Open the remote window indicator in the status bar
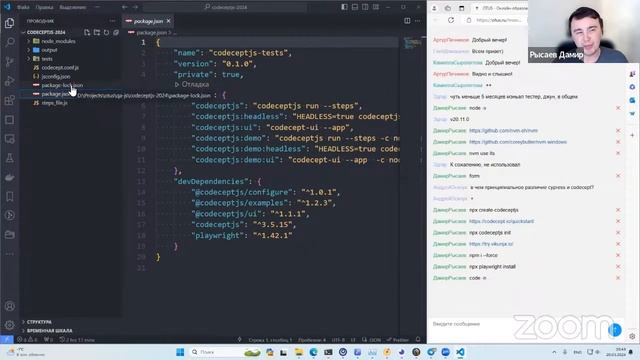 coord(7,339)
